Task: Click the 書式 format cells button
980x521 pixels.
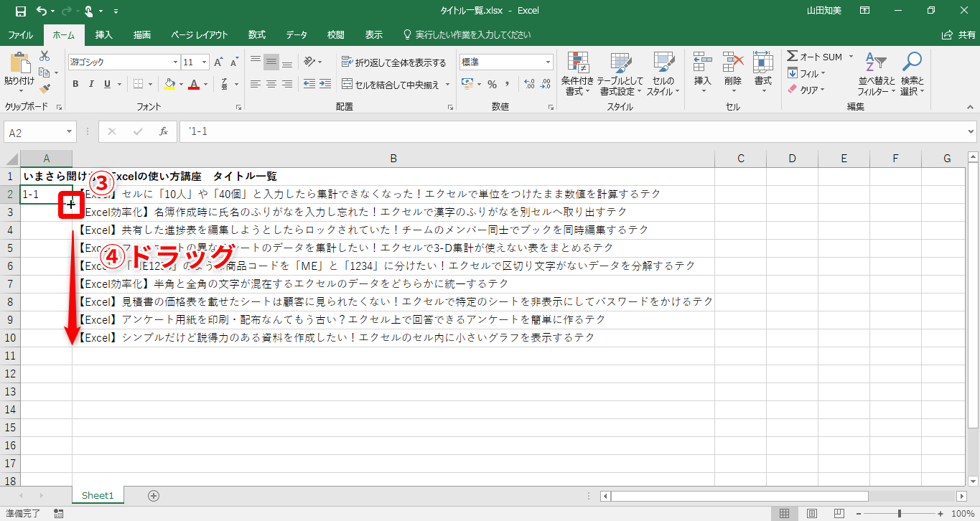Action: point(762,72)
